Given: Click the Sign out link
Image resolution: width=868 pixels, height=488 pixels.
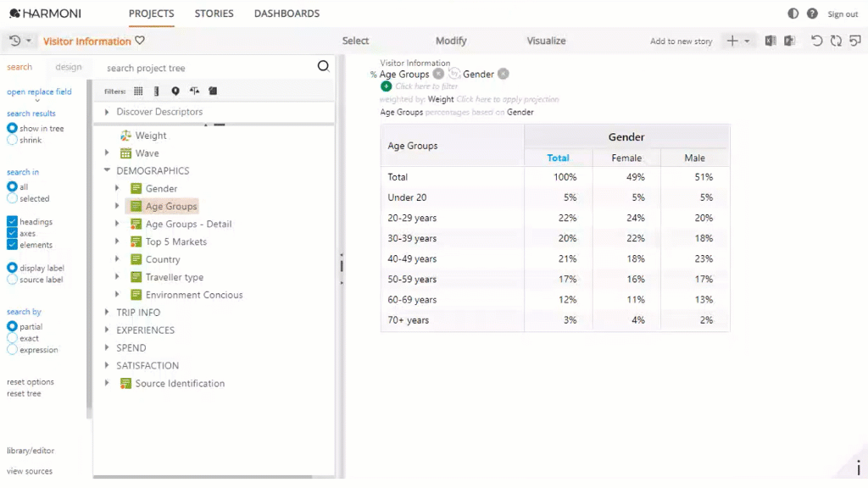Looking at the screenshot, I should point(843,14).
